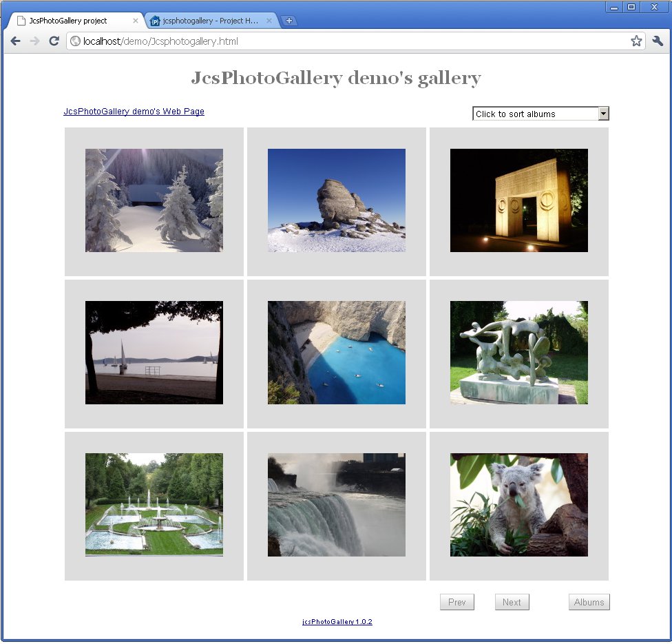
Task: Open the abstract garden sculpture thumbnail
Action: click(519, 353)
